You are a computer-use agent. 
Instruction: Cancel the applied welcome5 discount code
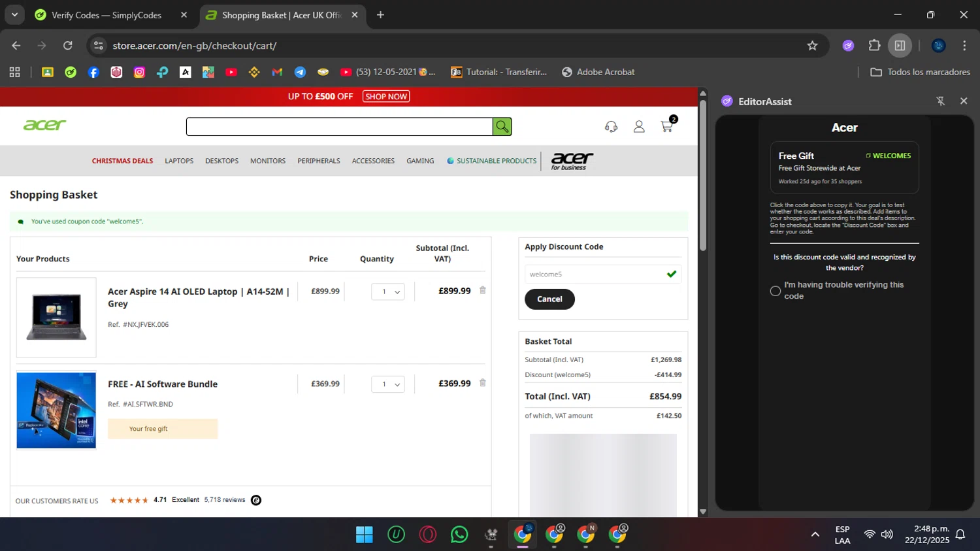coord(549,299)
